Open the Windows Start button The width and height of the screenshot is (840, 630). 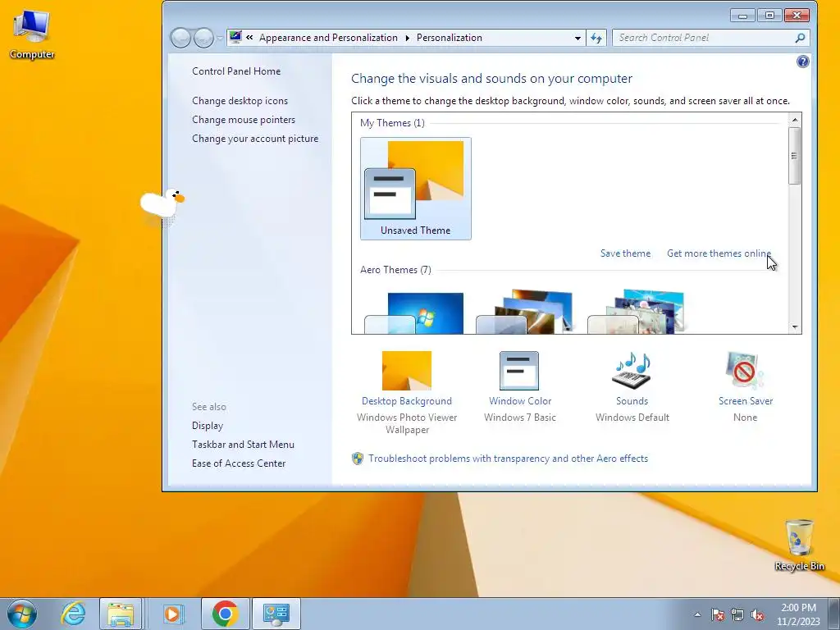[x=21, y=614]
